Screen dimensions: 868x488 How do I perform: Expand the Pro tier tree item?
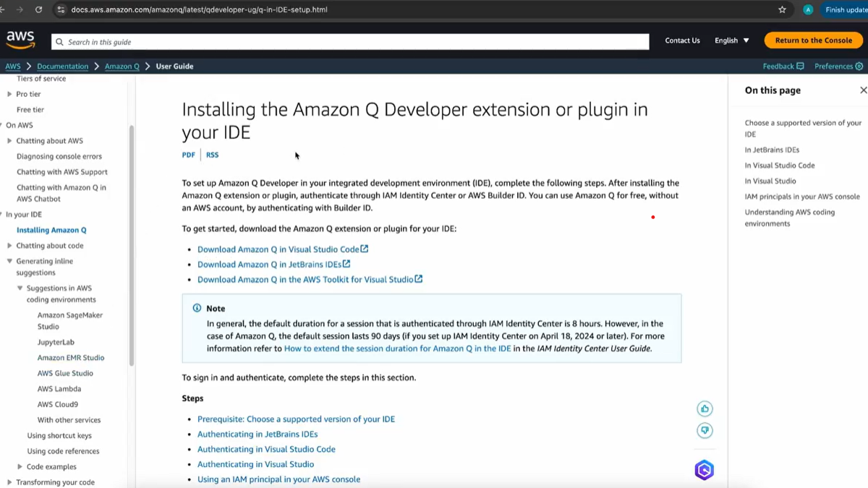pyautogui.click(x=9, y=94)
